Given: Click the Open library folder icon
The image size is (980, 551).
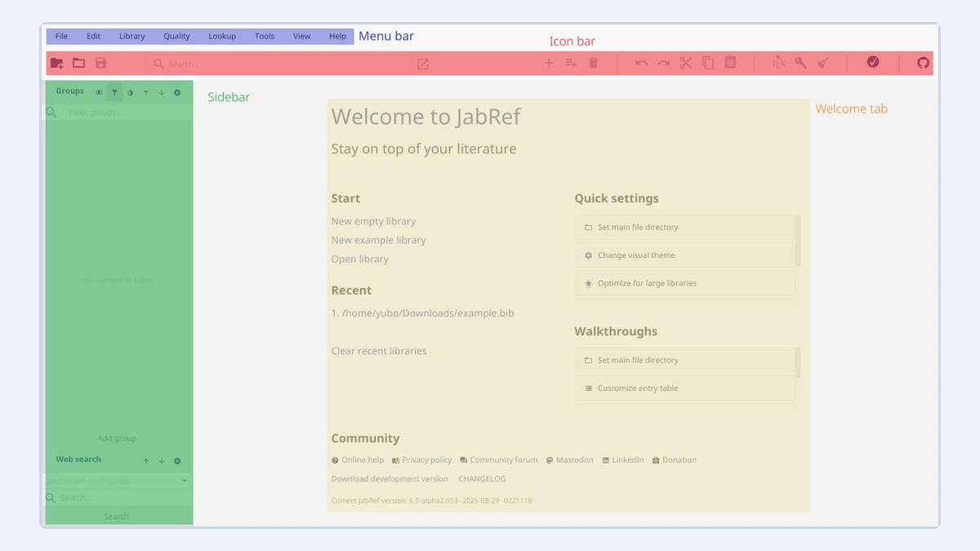Looking at the screenshot, I should [x=79, y=63].
